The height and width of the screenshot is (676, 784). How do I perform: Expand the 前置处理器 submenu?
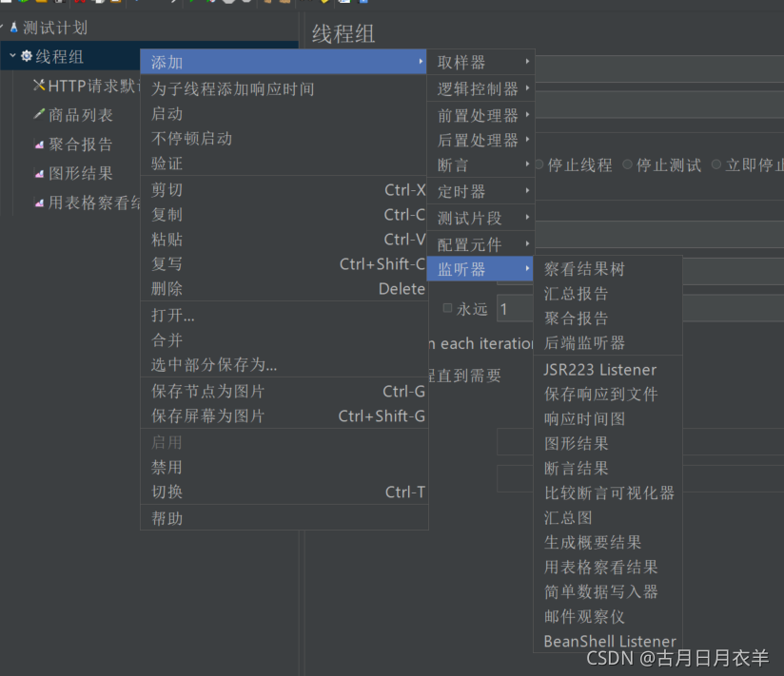point(481,115)
